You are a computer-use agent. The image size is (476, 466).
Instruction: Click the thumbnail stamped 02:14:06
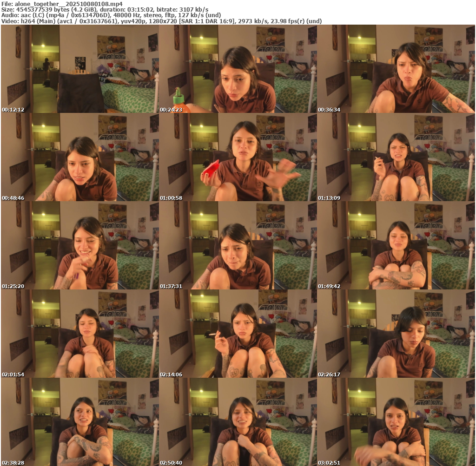point(238,334)
